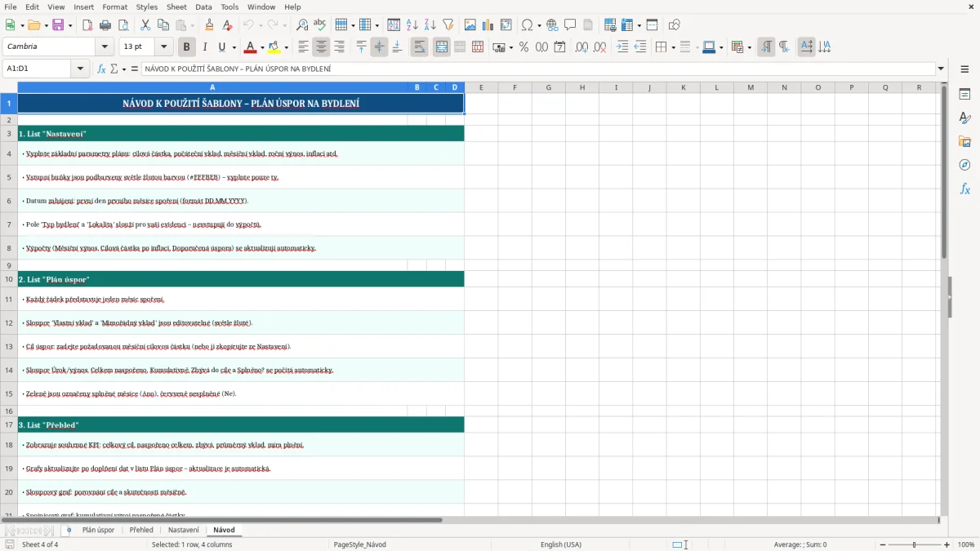
Task: Click the Sort Ascending icon
Action: pyautogui.click(x=412, y=25)
